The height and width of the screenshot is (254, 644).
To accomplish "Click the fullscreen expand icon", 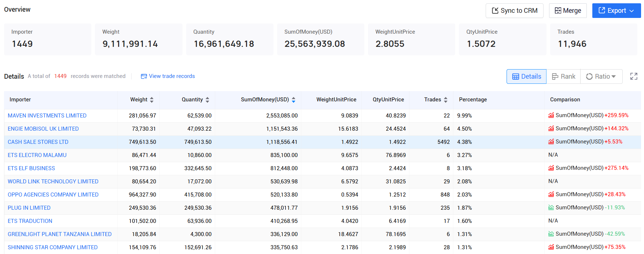I will click(x=634, y=76).
